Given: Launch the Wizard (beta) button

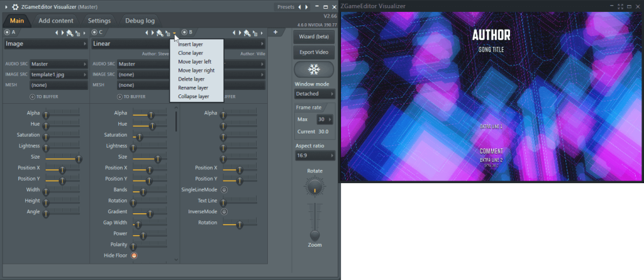Looking at the screenshot, I should 315,37.
